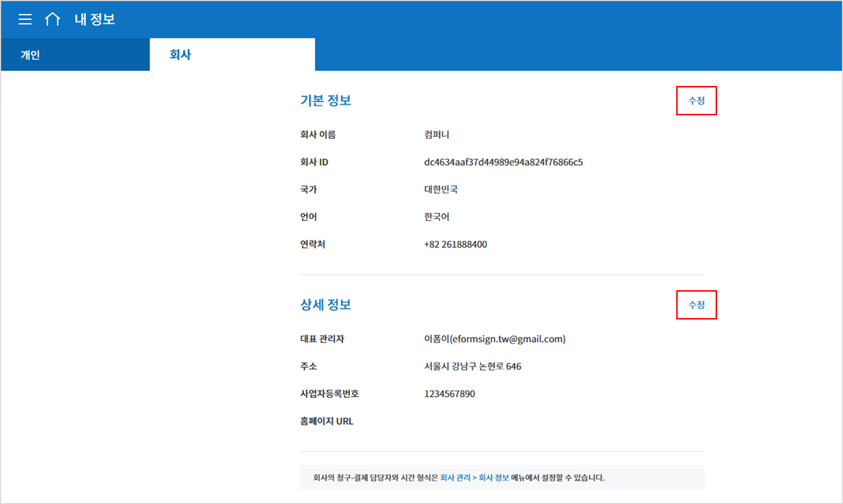Click the language value 한국어
The image size is (843, 504).
tap(436, 217)
